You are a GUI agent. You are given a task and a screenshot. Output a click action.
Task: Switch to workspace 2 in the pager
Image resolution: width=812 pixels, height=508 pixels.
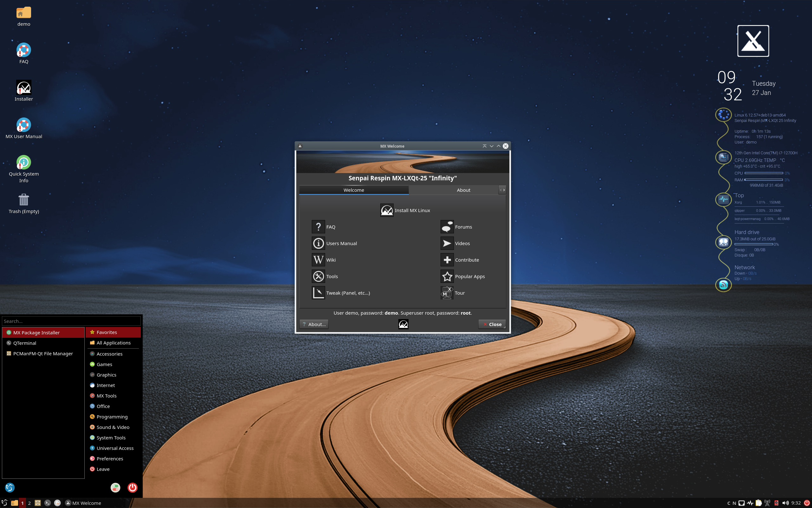(x=29, y=503)
